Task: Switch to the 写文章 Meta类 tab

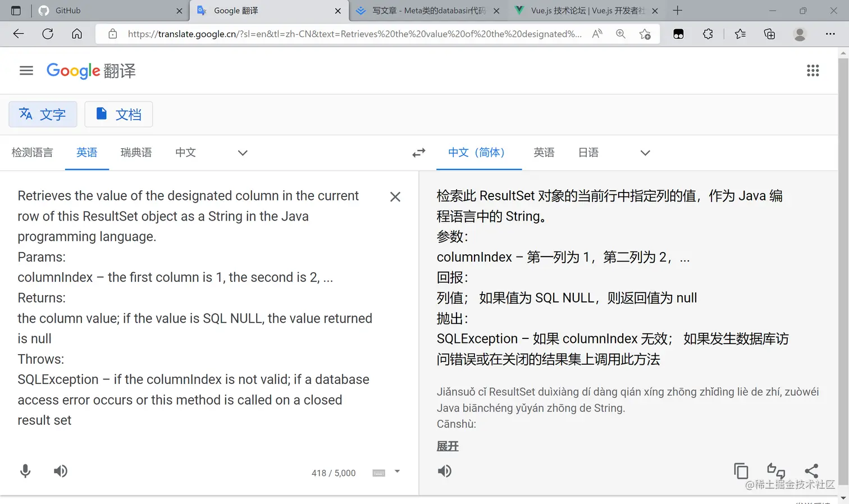Action: tap(428, 11)
